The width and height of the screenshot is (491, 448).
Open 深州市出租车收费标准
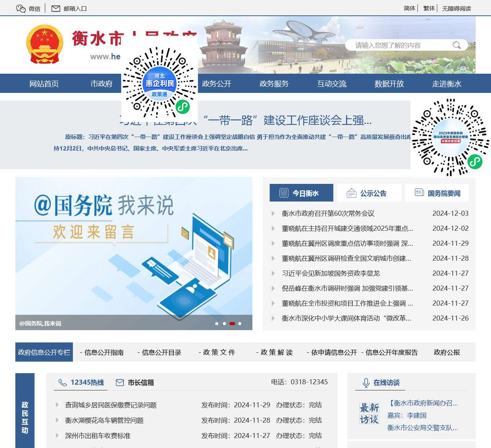point(98,436)
